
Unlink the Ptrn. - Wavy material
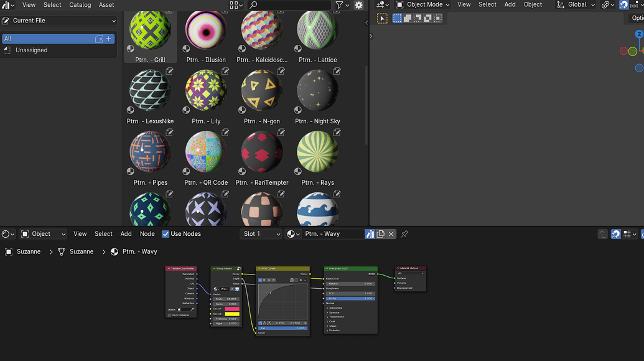391,234
